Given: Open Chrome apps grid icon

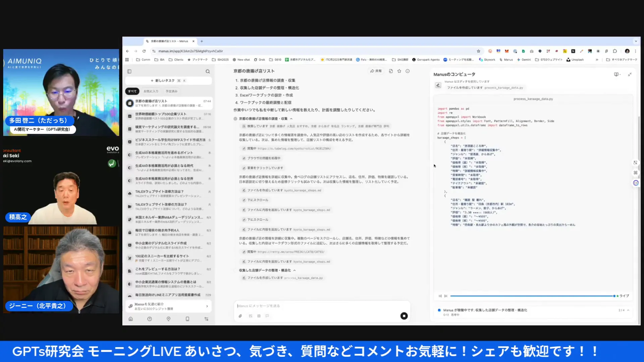Looking at the screenshot, I should pos(127,60).
